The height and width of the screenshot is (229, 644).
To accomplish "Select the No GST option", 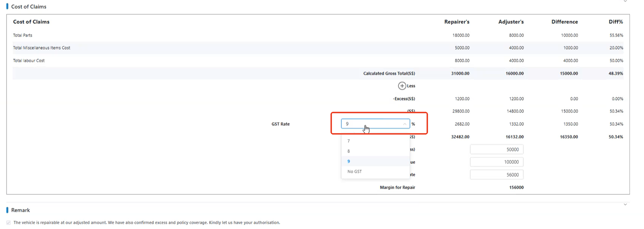I will (x=354, y=171).
